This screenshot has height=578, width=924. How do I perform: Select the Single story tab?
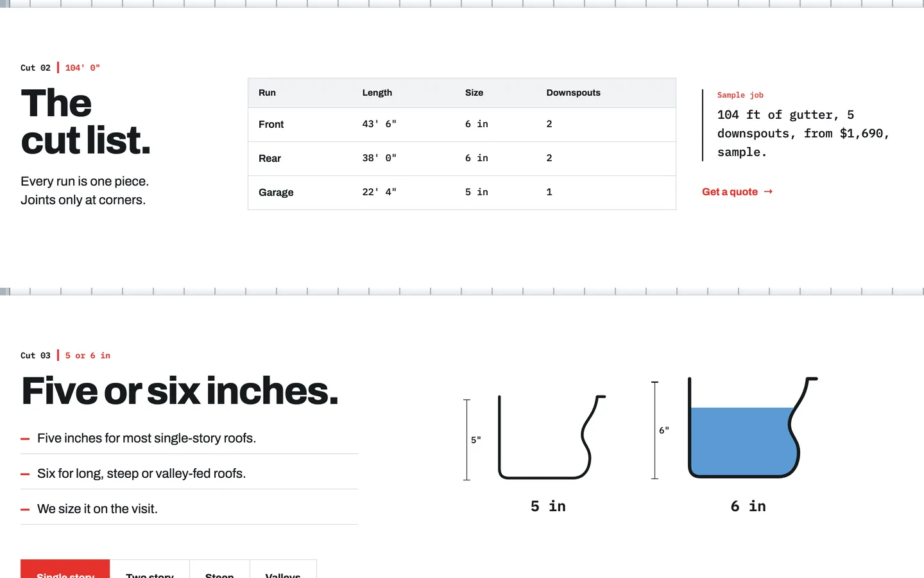[65, 569]
